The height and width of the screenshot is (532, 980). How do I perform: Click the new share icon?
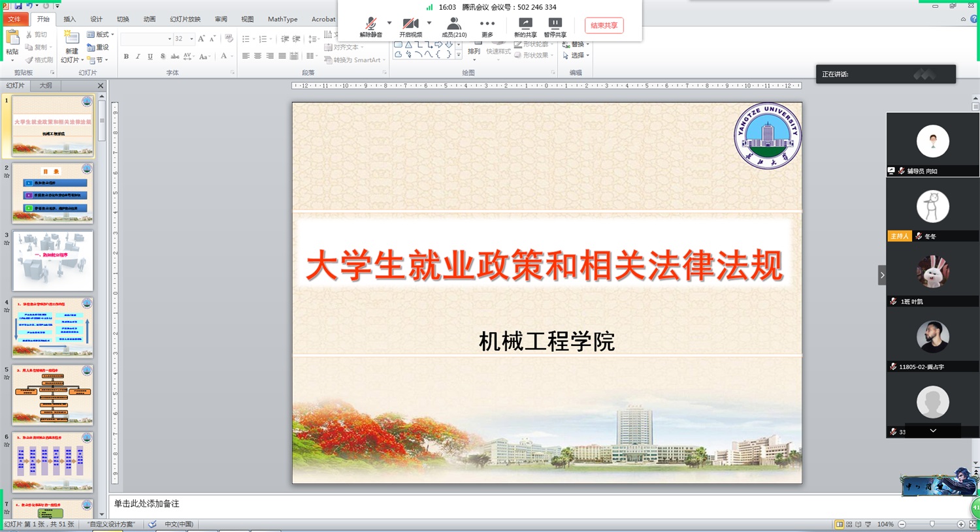point(525,25)
